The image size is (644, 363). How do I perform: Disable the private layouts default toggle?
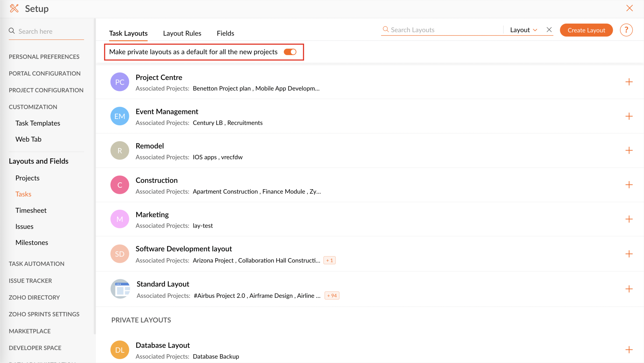pyautogui.click(x=290, y=52)
